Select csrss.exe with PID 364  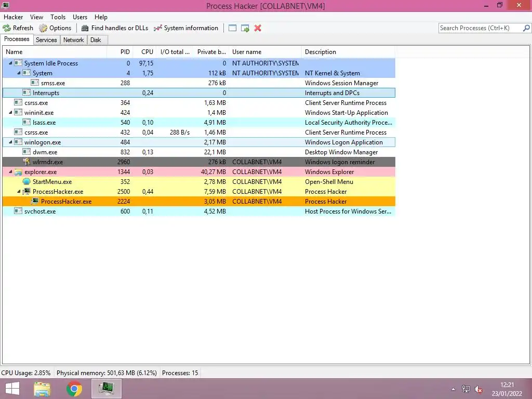(x=199, y=102)
